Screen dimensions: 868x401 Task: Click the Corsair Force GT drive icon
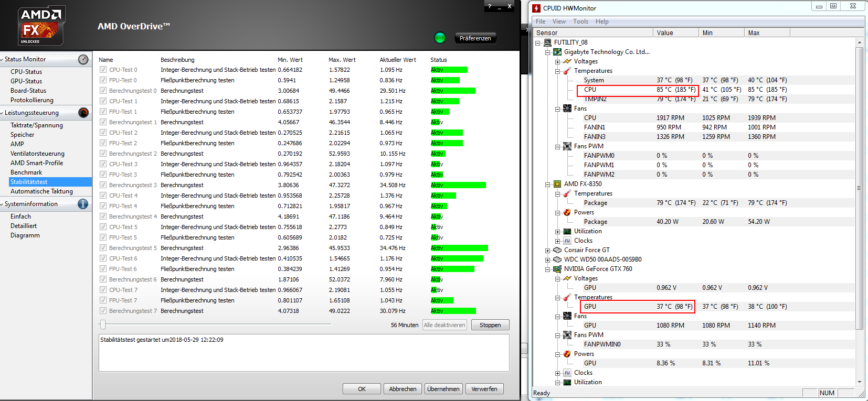coord(558,250)
